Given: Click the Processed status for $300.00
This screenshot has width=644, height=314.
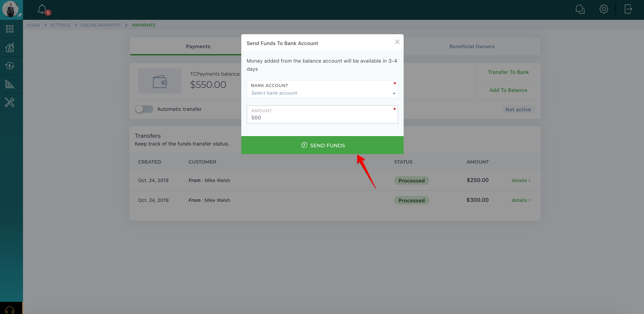Looking at the screenshot, I should [x=411, y=200].
